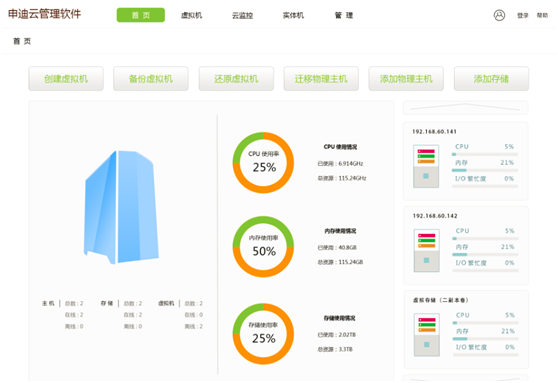Select the server icon for 192.168.60.141
The width and height of the screenshot is (558, 383).
click(426, 166)
